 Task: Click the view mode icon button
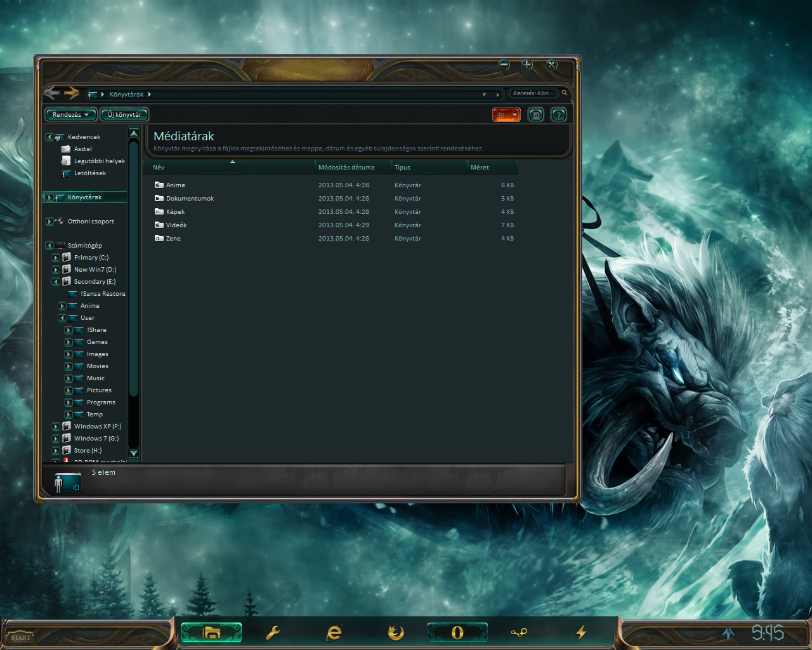[501, 115]
